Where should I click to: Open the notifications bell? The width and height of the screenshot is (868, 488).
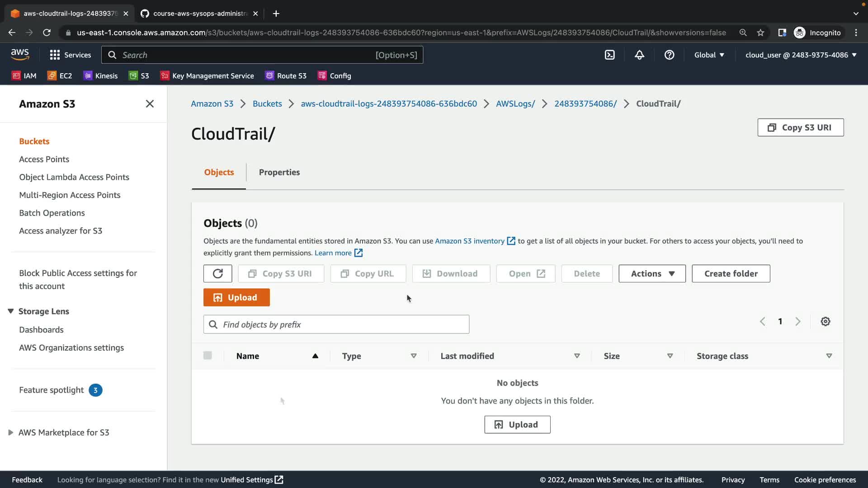click(639, 55)
